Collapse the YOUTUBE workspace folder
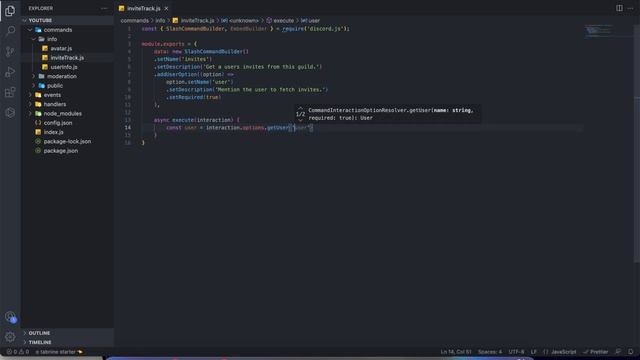This screenshot has width=640, height=360. point(67,20)
